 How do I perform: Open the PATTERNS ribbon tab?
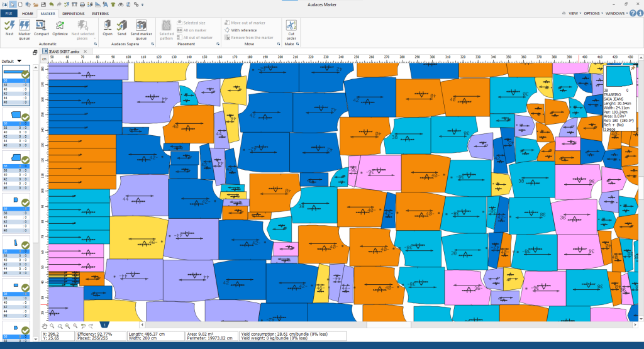click(100, 14)
